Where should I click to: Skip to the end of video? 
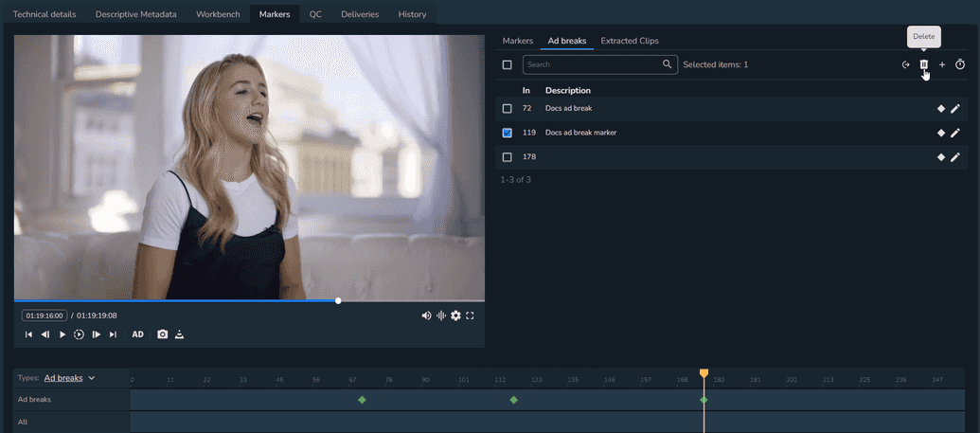[x=113, y=334]
